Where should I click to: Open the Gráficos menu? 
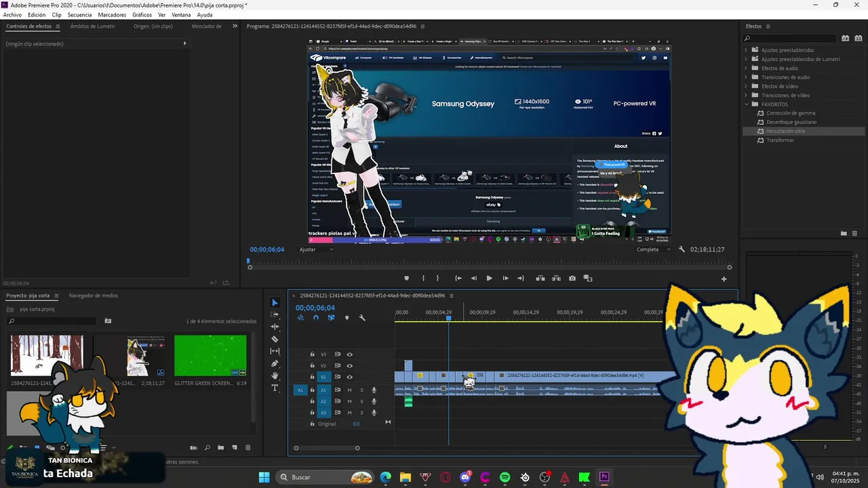[142, 14]
